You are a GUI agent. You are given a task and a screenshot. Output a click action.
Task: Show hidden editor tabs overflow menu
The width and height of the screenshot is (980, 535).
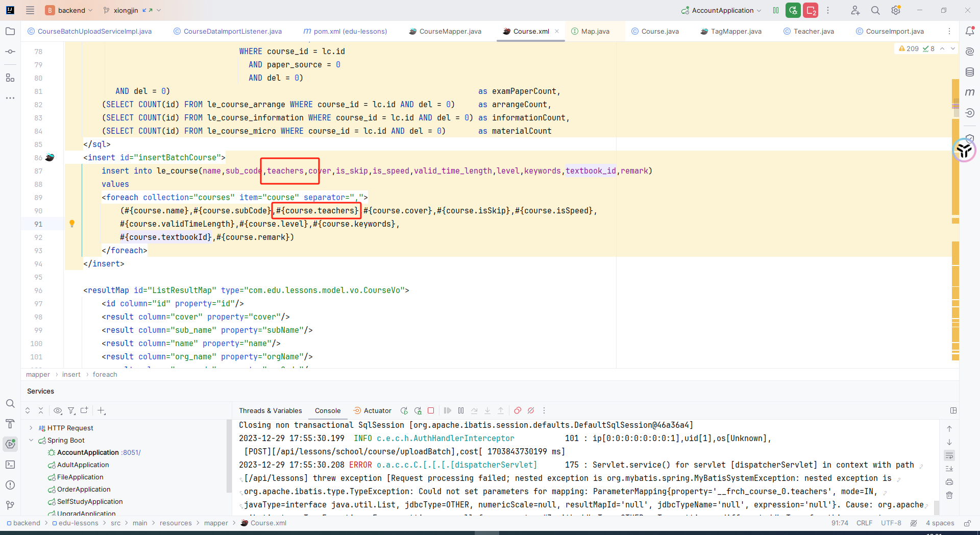(x=949, y=31)
